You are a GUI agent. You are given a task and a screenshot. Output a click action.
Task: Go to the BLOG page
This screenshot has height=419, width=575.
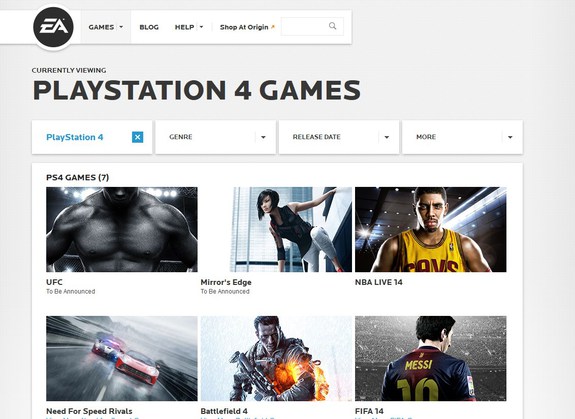tap(149, 27)
